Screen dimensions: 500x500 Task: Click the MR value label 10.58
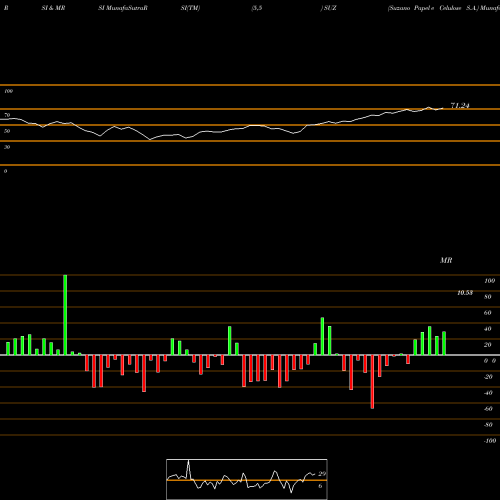[x=465, y=293]
